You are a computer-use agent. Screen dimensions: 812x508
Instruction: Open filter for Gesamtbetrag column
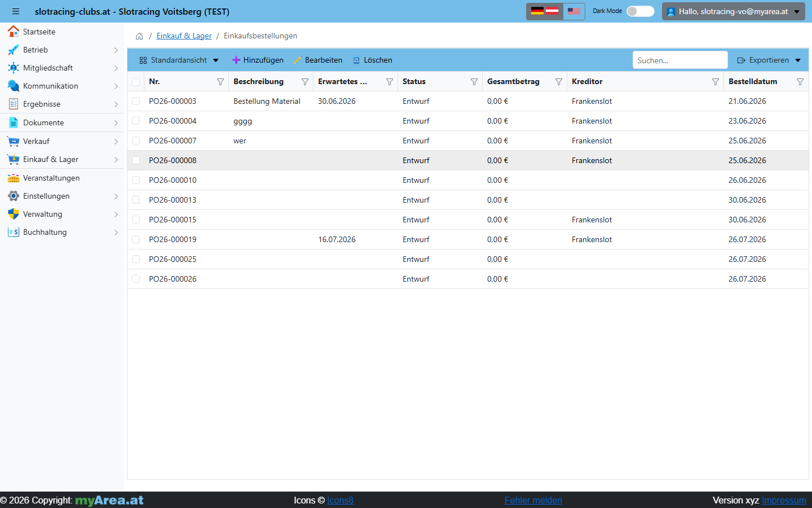[559, 82]
